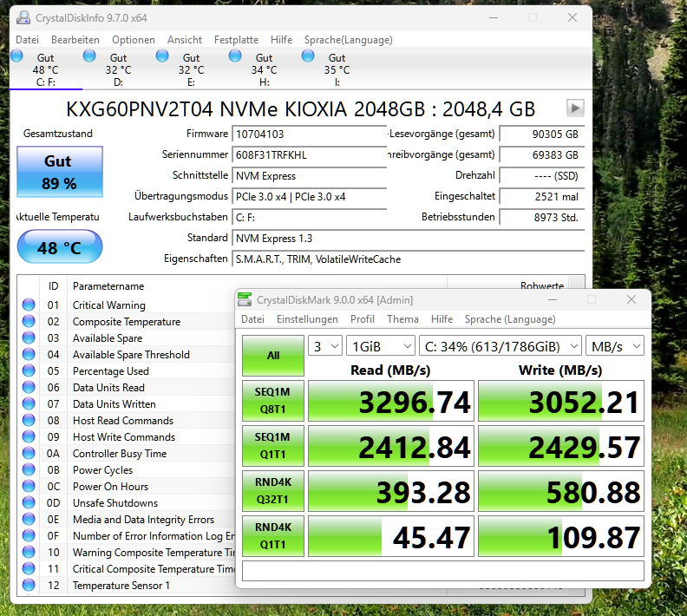
Task: Click the Parametername column header
Action: tap(108, 286)
